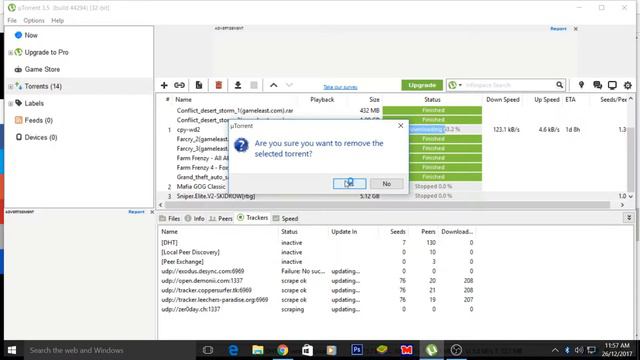Viewport: 640px width, 360px height.
Task: Open the Help menu
Action: [x=58, y=20]
